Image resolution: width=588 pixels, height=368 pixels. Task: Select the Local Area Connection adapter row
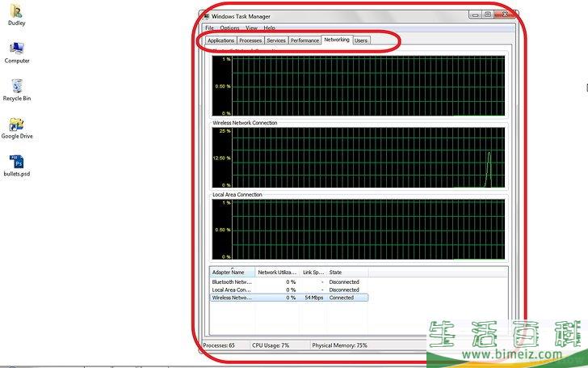289,290
